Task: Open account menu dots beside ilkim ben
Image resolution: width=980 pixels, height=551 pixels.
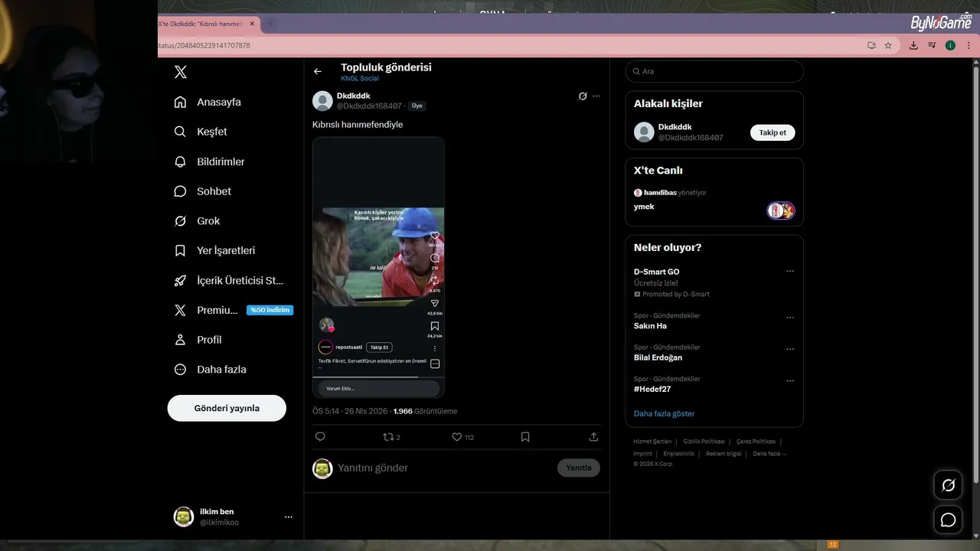Action: tap(289, 517)
